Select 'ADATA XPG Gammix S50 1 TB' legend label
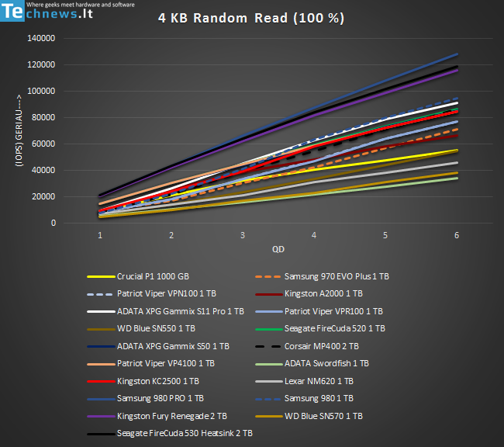Screen dimensions: 504x447 173,346
